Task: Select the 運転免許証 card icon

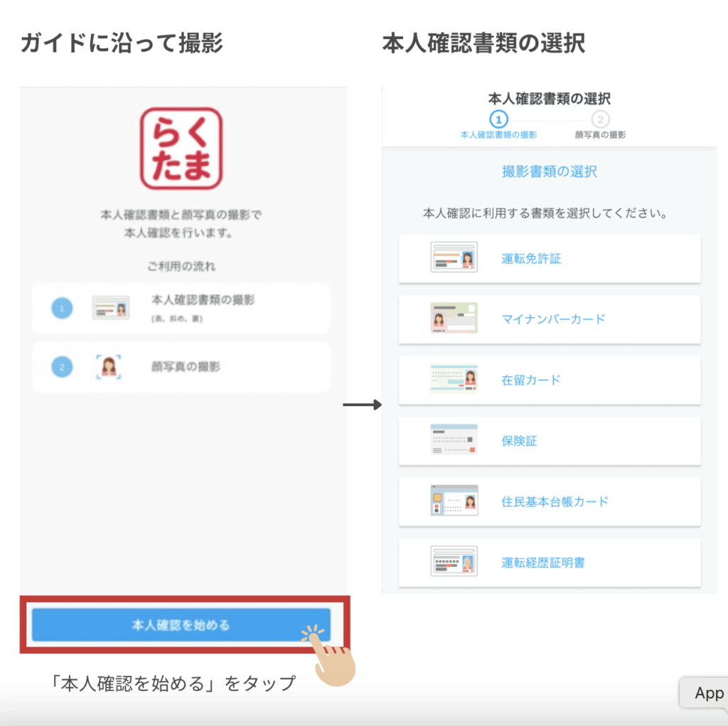Action: click(x=454, y=258)
